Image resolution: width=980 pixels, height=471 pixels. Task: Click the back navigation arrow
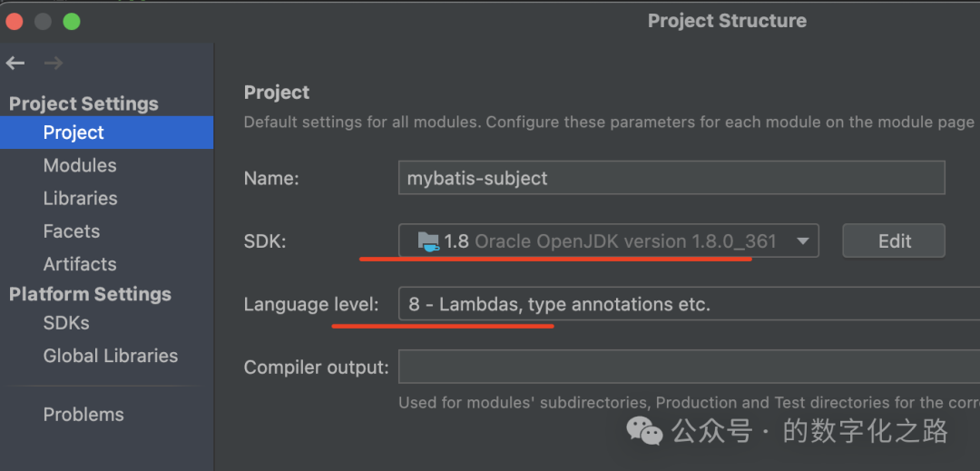pyautogui.click(x=15, y=63)
